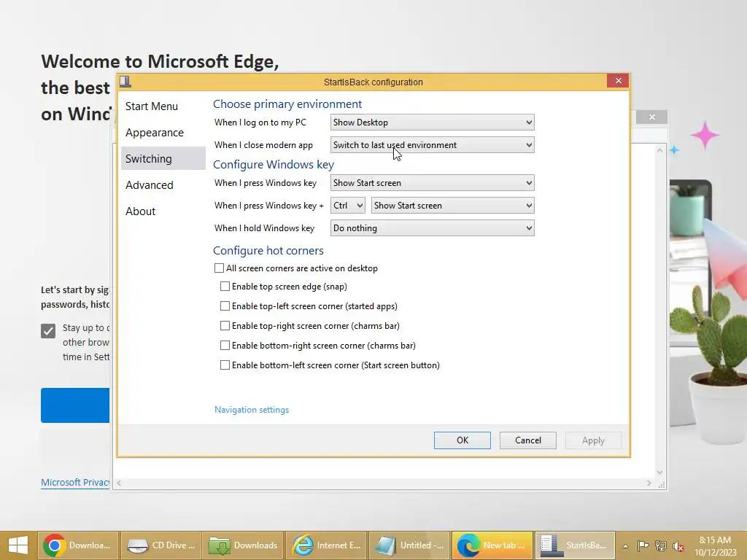Click the muted volume tray icon
This screenshot has height=560, width=747.
[678, 546]
